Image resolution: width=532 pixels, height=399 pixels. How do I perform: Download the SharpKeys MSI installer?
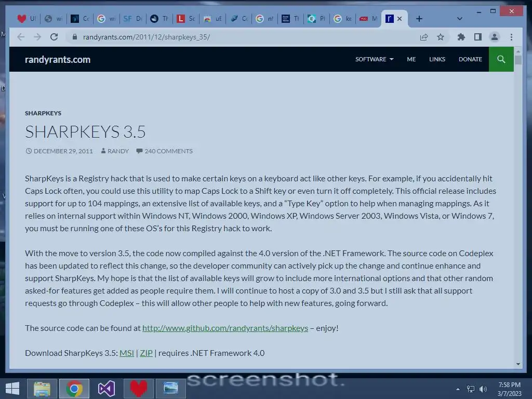[127, 353]
